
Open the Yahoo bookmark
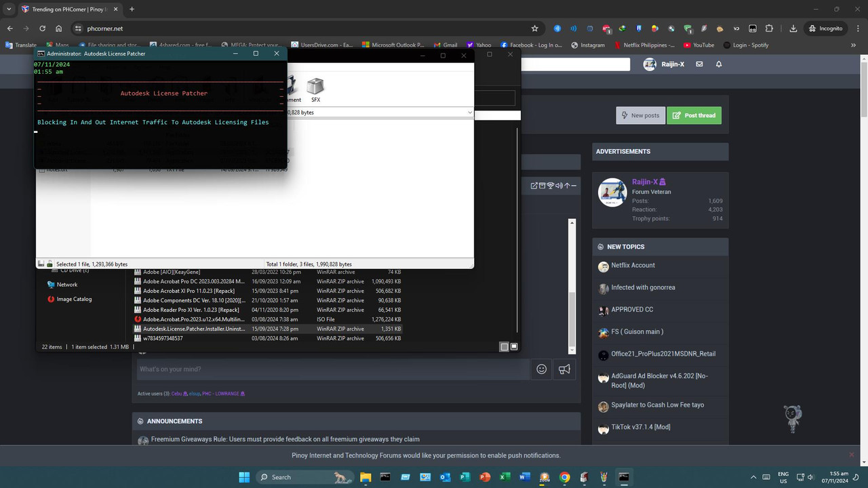(x=478, y=45)
